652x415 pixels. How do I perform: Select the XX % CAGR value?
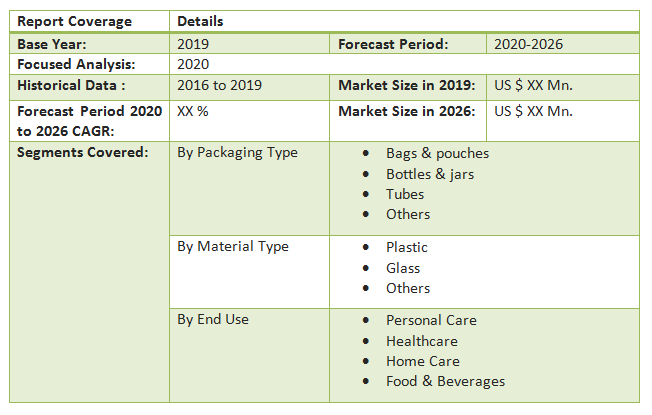(x=193, y=111)
